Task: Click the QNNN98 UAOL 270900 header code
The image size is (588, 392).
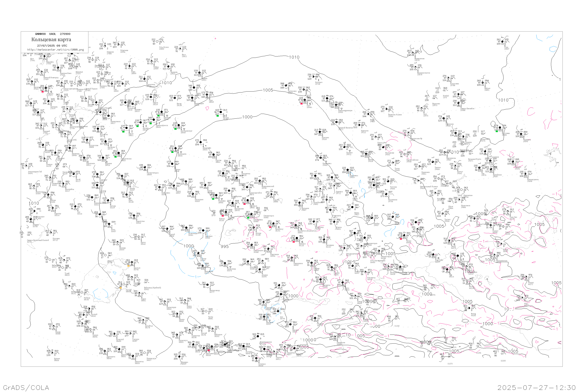Action: pos(53,34)
